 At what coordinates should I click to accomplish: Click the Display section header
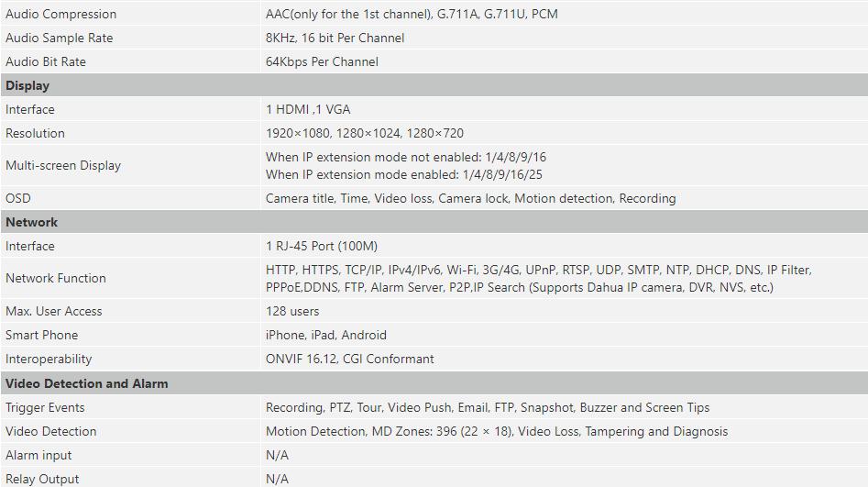coord(434,85)
